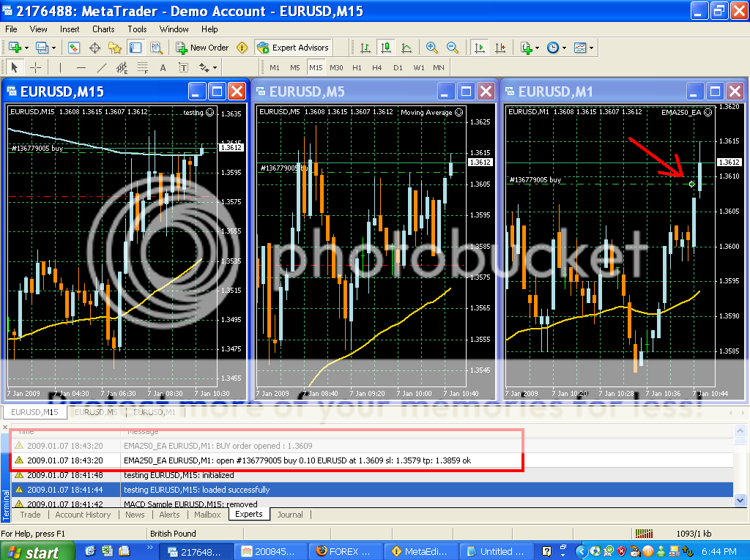Expand the chart templates dropdown
This screenshot has width=750, height=560.
tap(591, 48)
